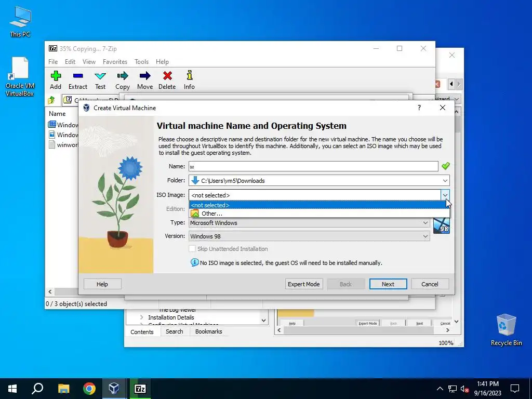Click the help viewer right scroll arrow

[447, 330]
